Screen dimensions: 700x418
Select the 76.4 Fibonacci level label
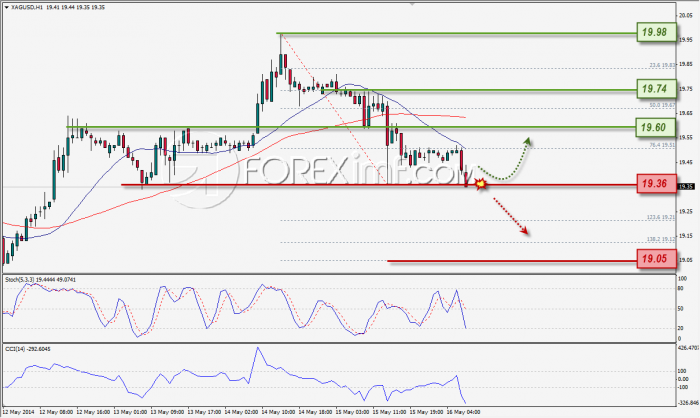[x=662, y=145]
